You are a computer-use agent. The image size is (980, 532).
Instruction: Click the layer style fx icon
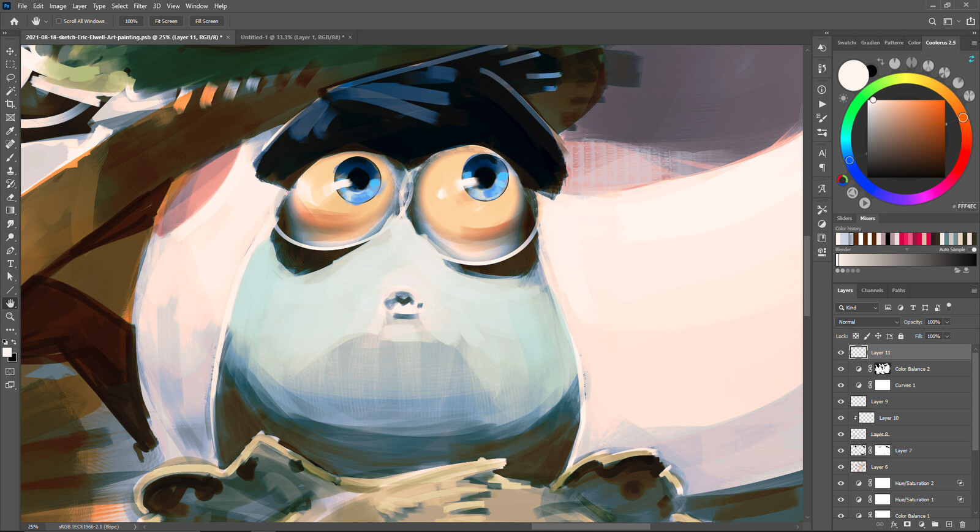894,525
